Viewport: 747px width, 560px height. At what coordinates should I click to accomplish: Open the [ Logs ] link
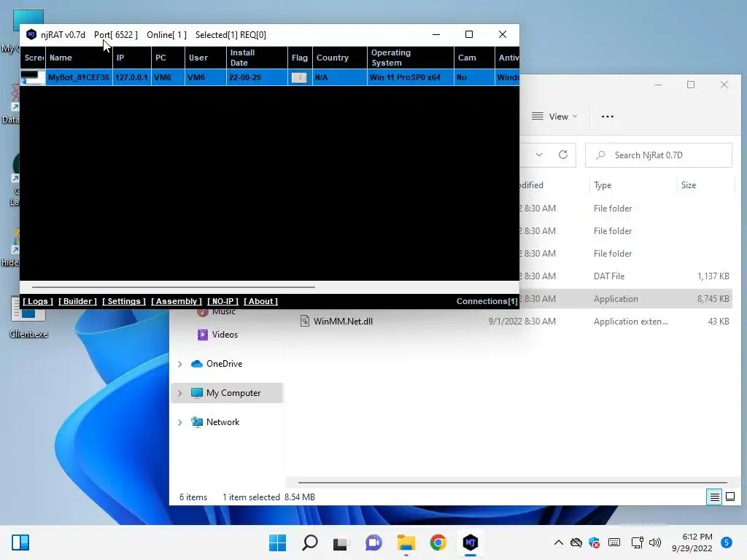pos(38,301)
